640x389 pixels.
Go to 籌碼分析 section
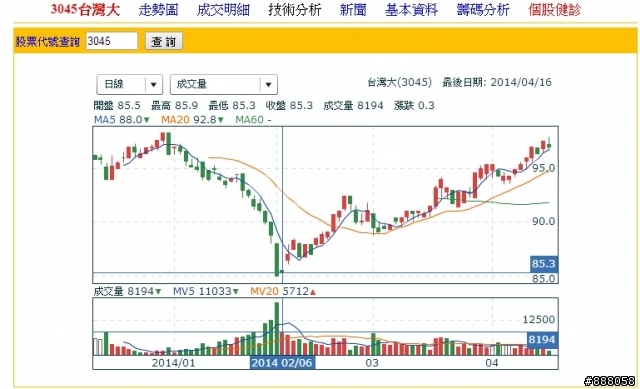coord(483,10)
